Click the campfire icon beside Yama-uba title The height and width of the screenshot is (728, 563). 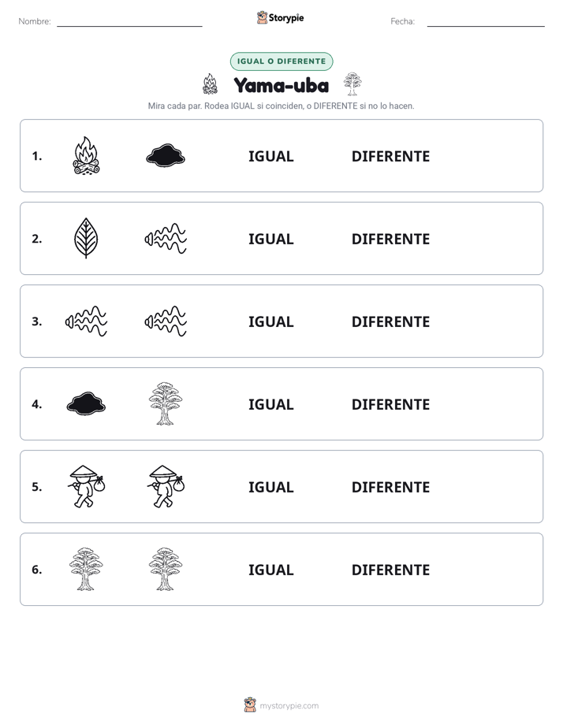211,84
